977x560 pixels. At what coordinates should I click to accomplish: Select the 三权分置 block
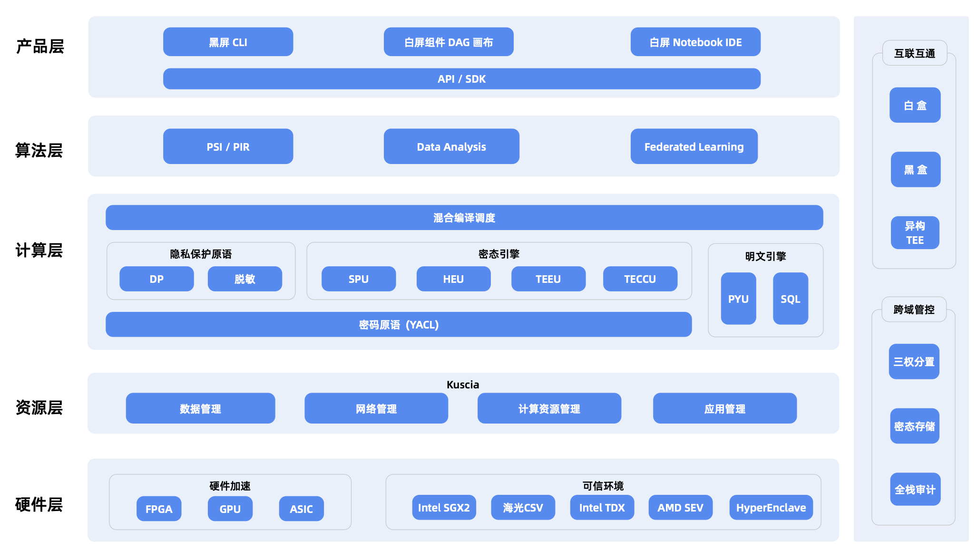[913, 362]
